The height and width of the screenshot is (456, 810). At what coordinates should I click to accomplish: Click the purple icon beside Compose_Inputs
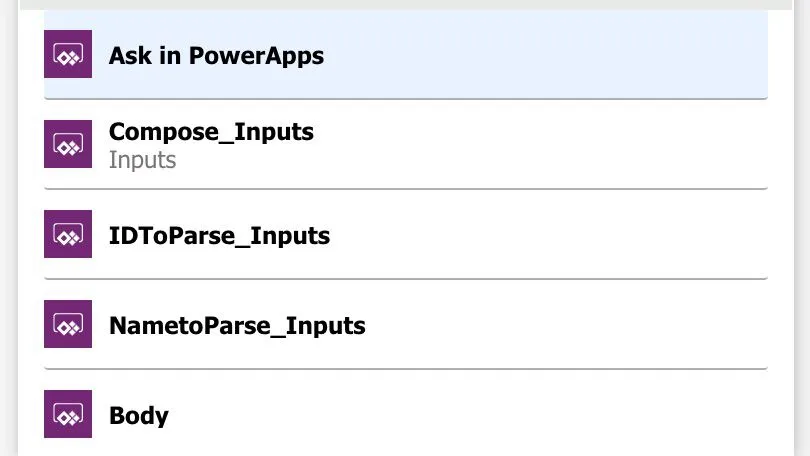coord(68,144)
